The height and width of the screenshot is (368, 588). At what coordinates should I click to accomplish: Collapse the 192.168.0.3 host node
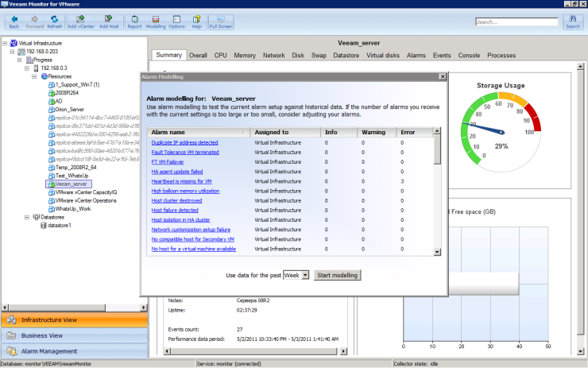[27, 68]
